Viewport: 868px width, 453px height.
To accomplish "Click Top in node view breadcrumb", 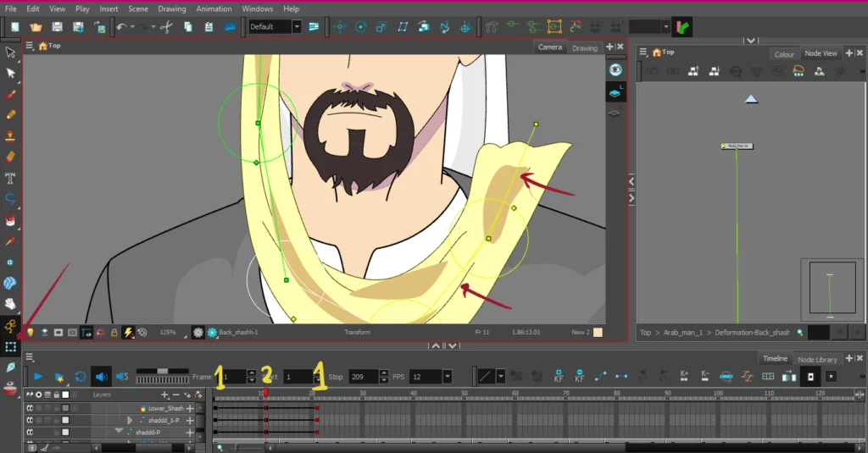I will tap(645, 333).
